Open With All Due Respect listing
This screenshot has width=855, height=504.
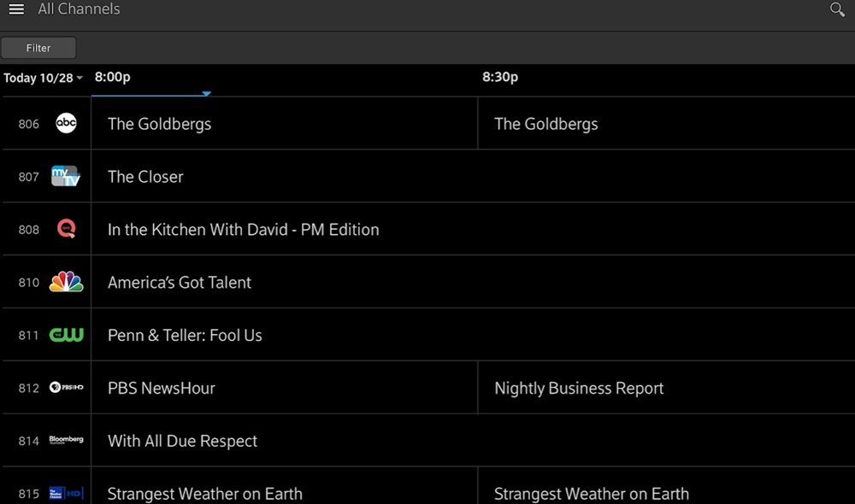473,441
